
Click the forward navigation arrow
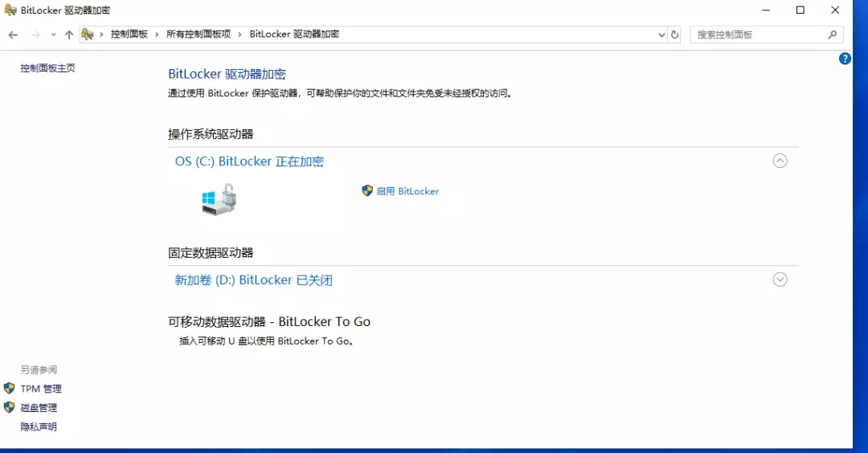tap(35, 35)
